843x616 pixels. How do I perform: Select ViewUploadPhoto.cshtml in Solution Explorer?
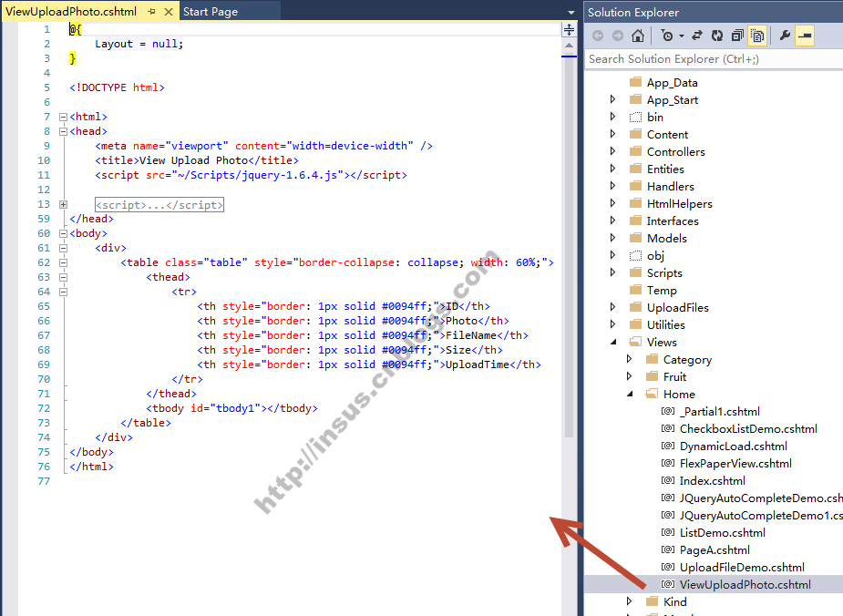coord(745,585)
